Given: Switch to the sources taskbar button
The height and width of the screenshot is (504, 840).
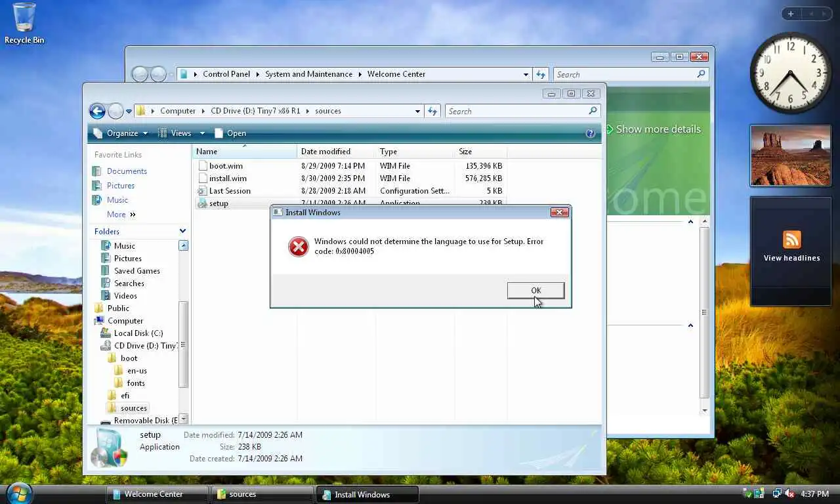Looking at the screenshot, I should pyautogui.click(x=262, y=495).
